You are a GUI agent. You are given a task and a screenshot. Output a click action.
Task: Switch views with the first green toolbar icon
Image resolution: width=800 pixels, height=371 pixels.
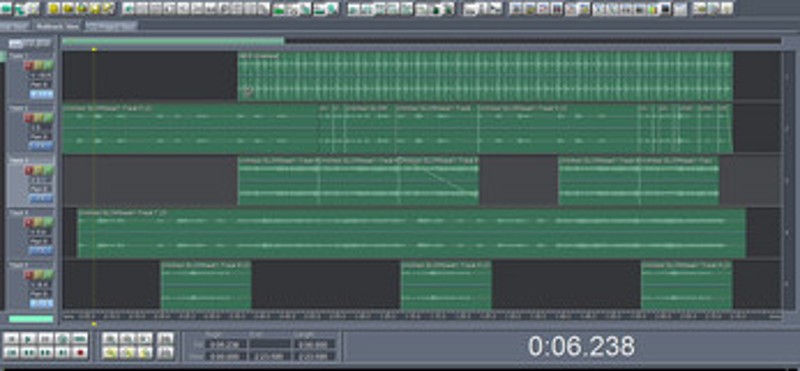tap(7, 8)
